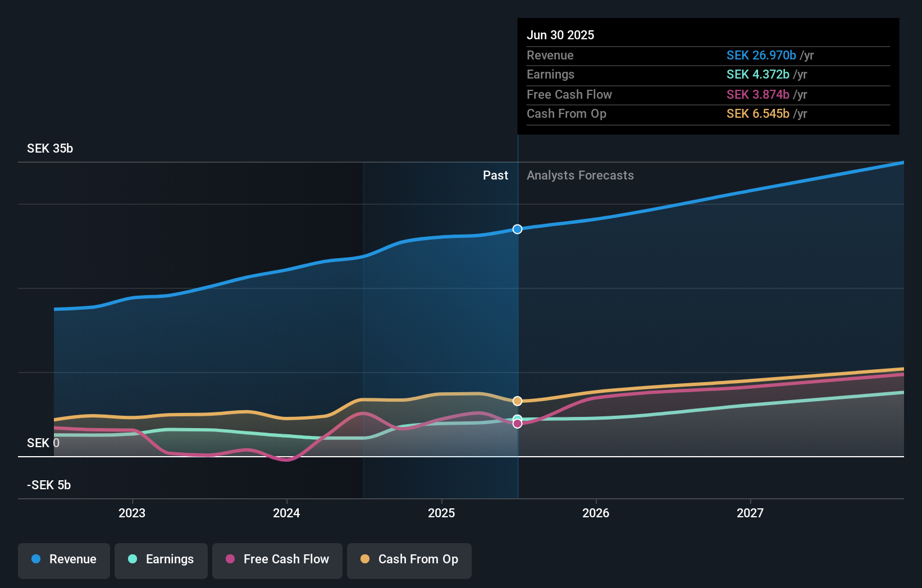Toggle the Revenue series visibility
This screenshot has height=588, width=922.
[x=63, y=561]
